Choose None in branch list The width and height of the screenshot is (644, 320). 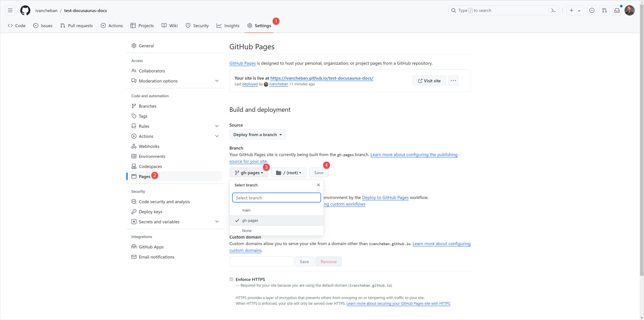pyautogui.click(x=277, y=230)
